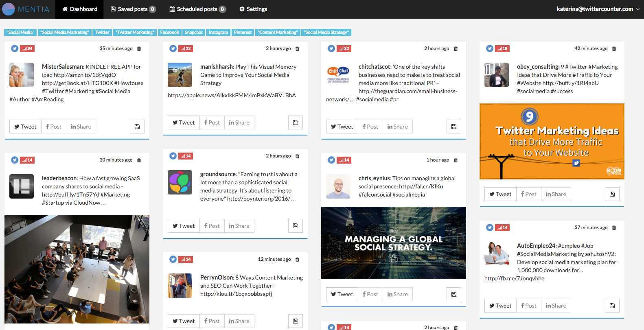Save the obey_consulting post via disk icon
The image size is (644, 330).
pyautogui.click(x=612, y=194)
